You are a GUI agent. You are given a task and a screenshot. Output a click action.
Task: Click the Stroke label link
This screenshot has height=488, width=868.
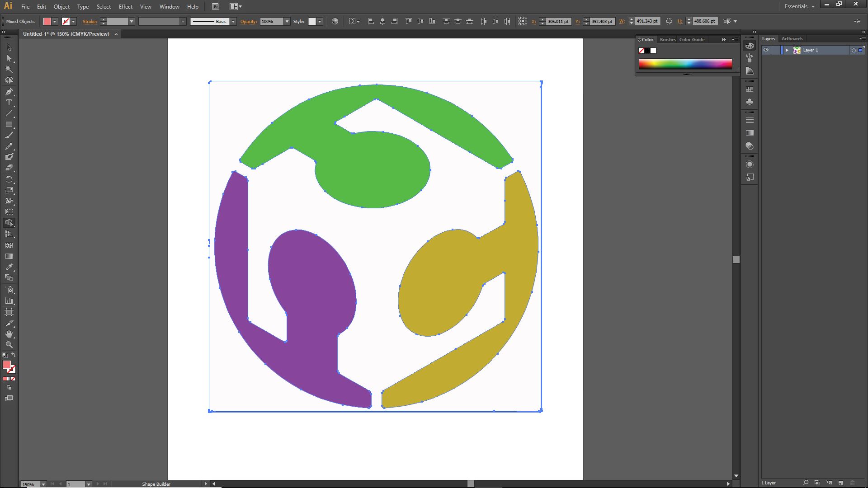pos(90,21)
